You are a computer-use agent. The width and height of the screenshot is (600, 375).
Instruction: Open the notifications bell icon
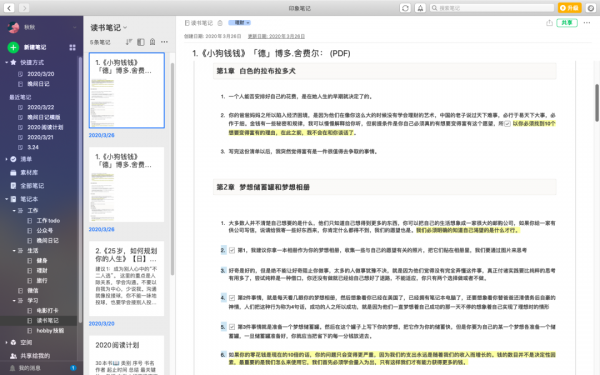point(420,8)
